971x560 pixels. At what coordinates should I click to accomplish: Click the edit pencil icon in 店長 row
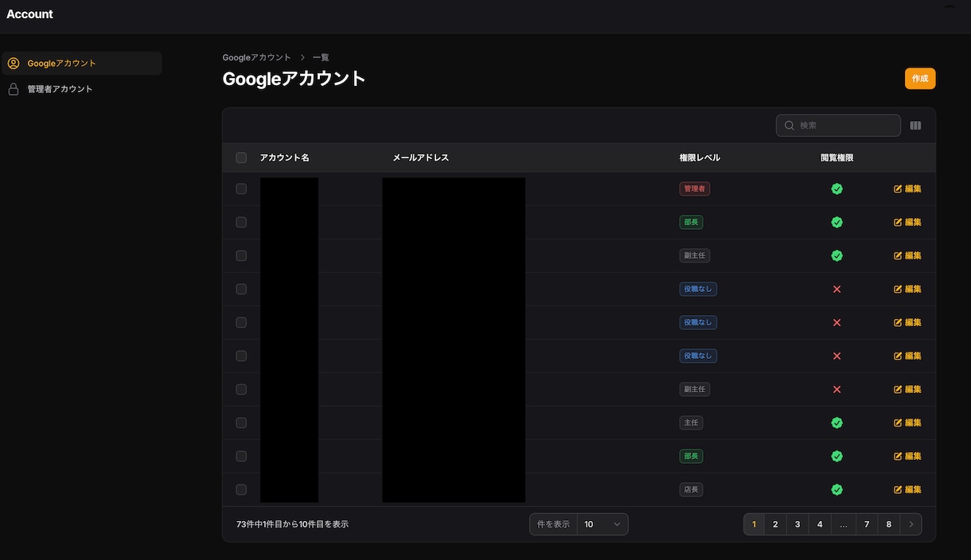tap(899, 489)
